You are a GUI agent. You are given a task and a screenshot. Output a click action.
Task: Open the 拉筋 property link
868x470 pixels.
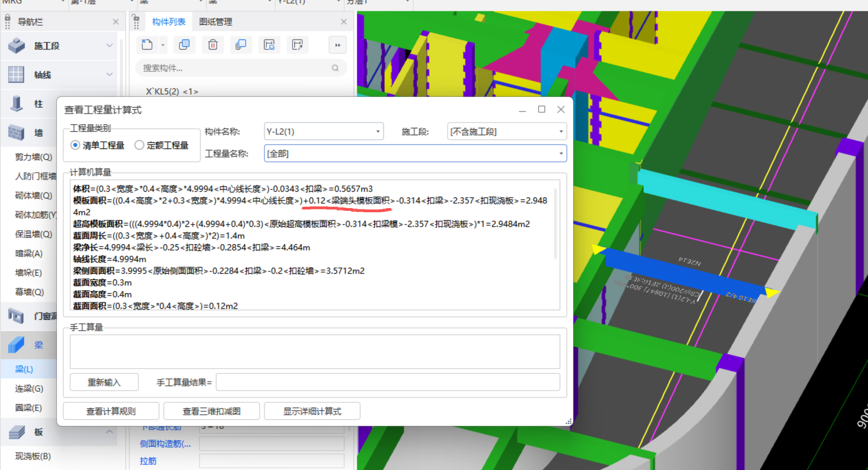tap(148, 461)
